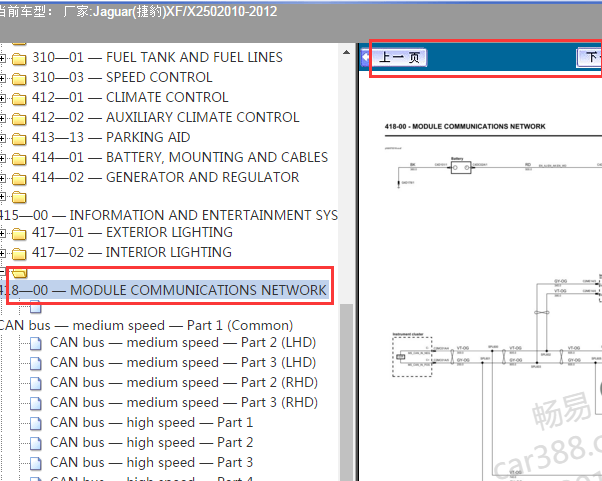Click folder icon of 413—13 Parking Aid
Viewport: 602px width, 481px height.
[19, 139]
